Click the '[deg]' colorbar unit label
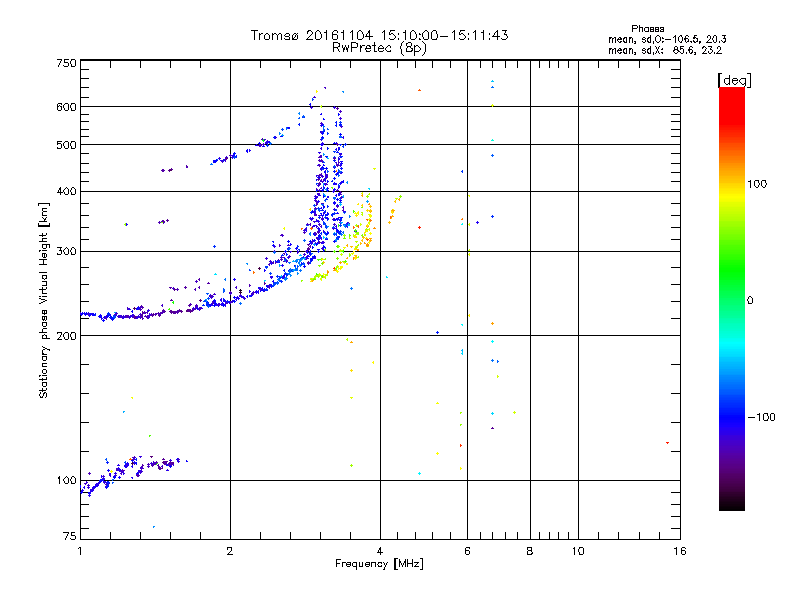 [x=734, y=80]
